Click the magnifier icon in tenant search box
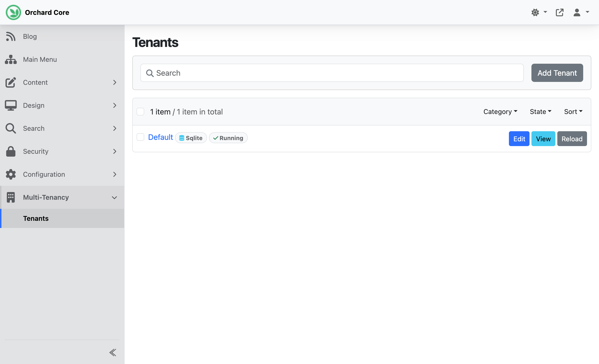 click(150, 73)
